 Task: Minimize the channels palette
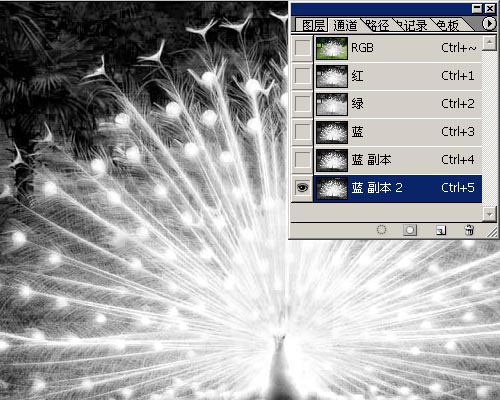(477, 8)
